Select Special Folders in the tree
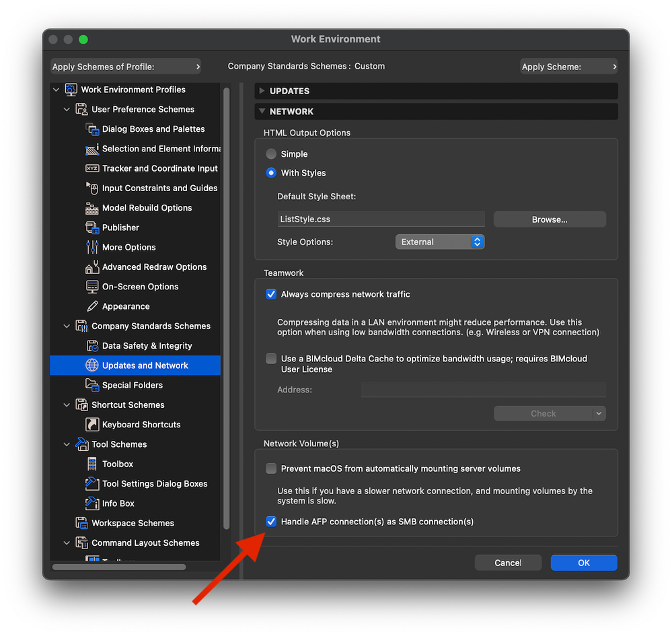This screenshot has width=672, height=636. (x=133, y=385)
